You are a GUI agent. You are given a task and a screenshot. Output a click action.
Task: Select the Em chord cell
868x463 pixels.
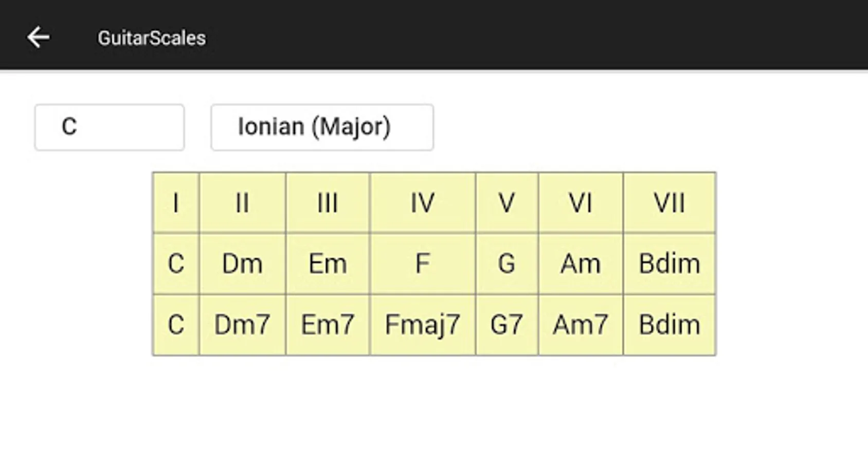[x=328, y=264]
